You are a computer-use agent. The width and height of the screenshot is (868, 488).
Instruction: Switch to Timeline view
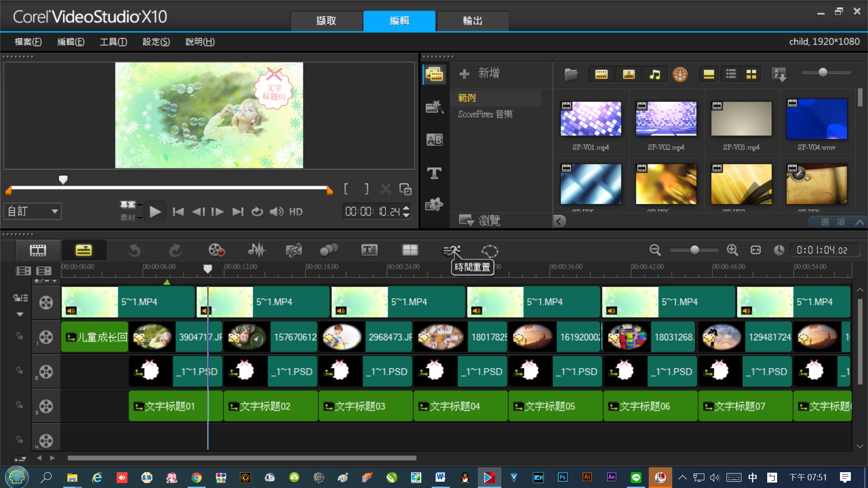click(84, 250)
